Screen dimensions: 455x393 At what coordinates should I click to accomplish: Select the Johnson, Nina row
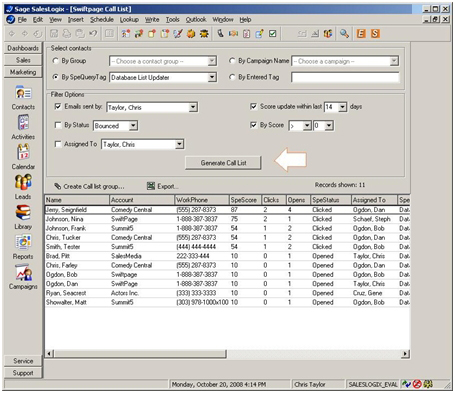coord(227,219)
